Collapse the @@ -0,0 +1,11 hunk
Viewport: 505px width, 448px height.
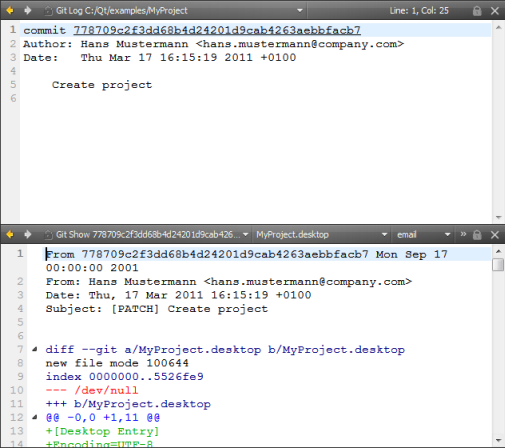click(x=35, y=417)
